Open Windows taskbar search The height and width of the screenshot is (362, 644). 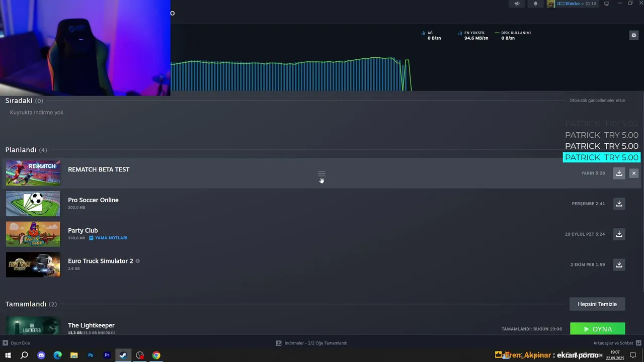point(24,355)
